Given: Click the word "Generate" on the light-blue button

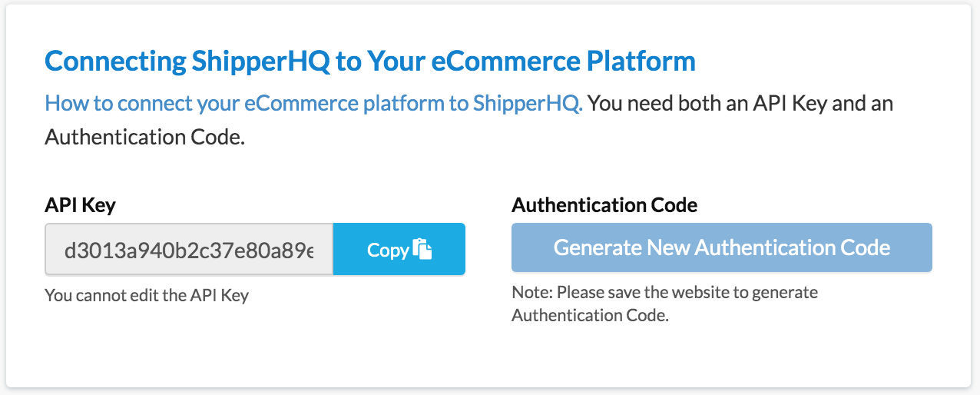Looking at the screenshot, I should point(597,247).
